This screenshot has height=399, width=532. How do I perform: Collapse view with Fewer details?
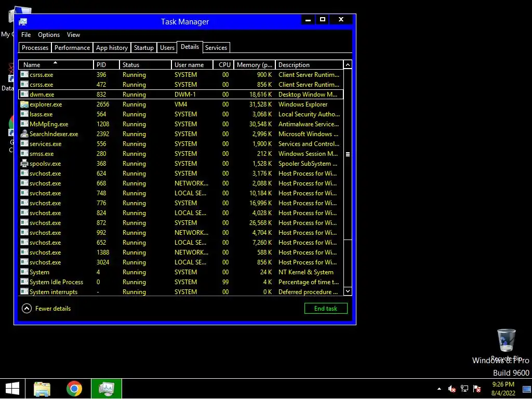(x=46, y=309)
